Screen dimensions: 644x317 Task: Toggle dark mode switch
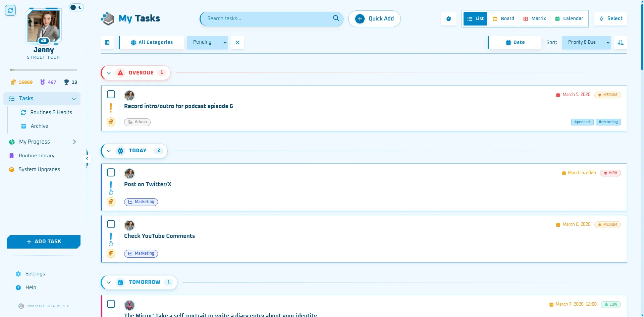(76, 7)
